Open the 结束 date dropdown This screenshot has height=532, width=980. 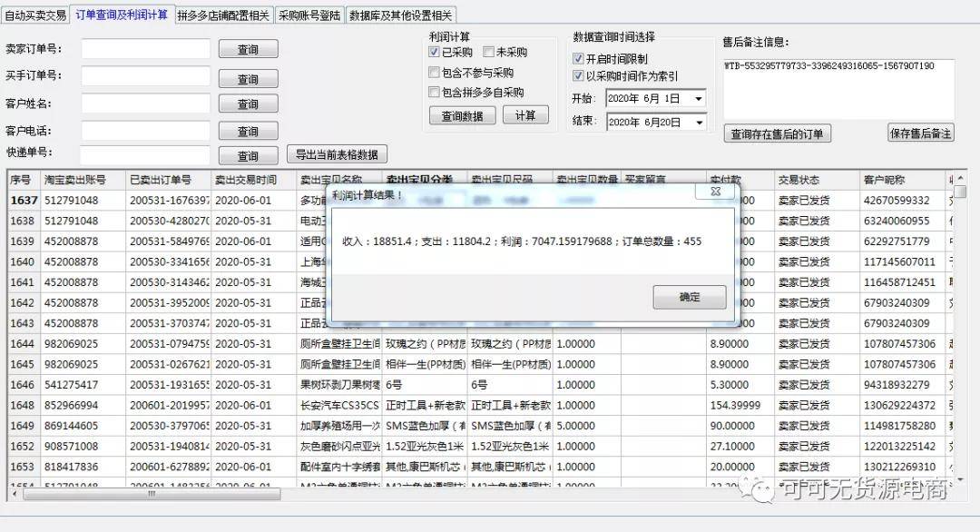click(x=699, y=123)
